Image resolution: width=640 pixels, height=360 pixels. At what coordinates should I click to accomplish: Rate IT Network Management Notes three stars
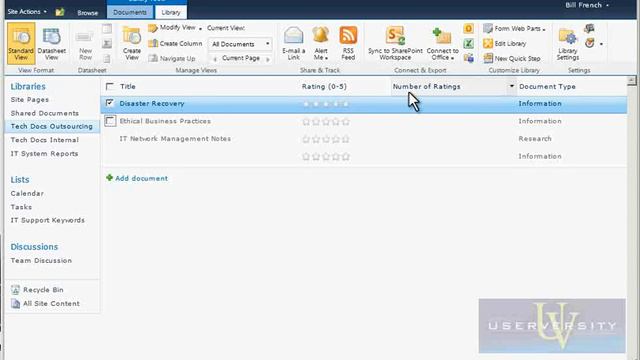click(326, 139)
